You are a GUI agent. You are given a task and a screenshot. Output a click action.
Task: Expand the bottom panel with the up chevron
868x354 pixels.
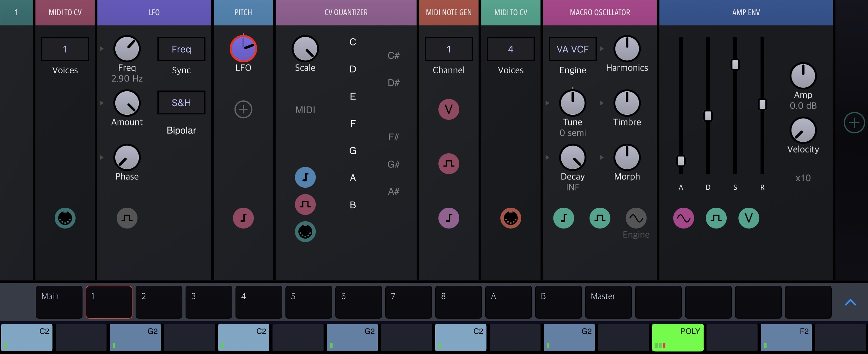(851, 302)
